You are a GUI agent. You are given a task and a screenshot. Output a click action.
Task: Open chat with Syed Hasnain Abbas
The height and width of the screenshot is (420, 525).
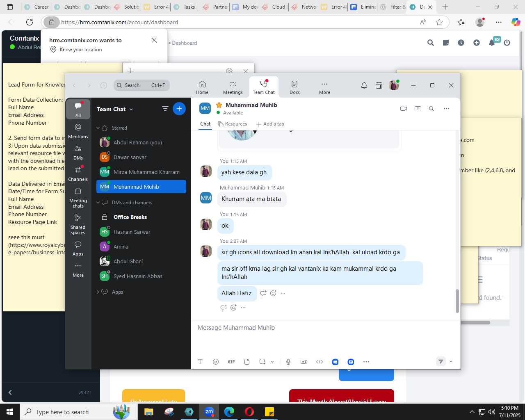(141, 276)
